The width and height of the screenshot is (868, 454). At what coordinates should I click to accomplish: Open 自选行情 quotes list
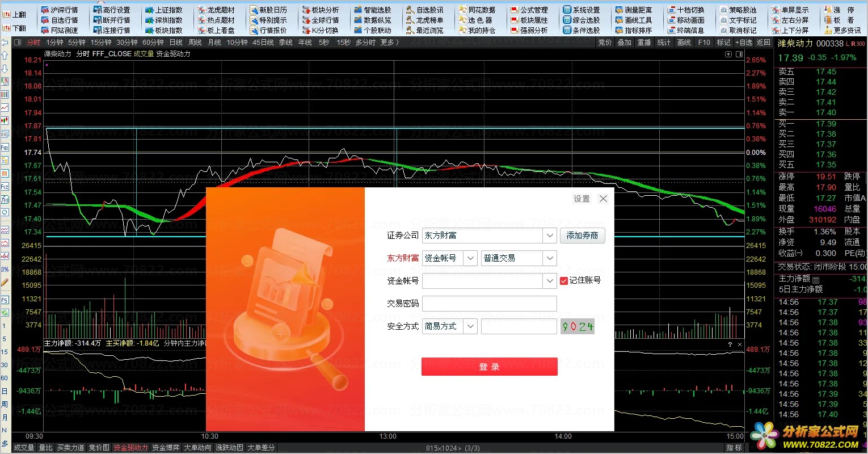[60, 20]
